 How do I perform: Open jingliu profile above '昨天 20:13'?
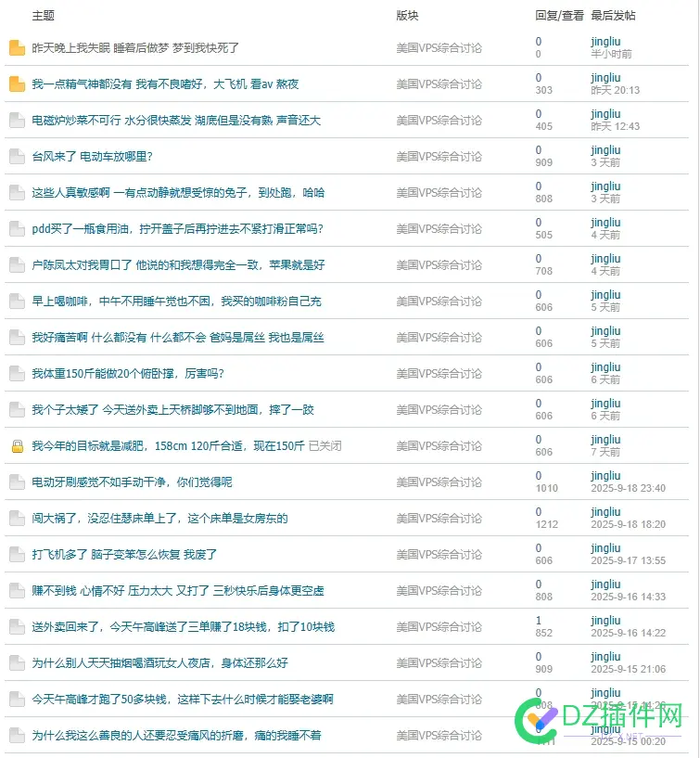click(x=605, y=78)
